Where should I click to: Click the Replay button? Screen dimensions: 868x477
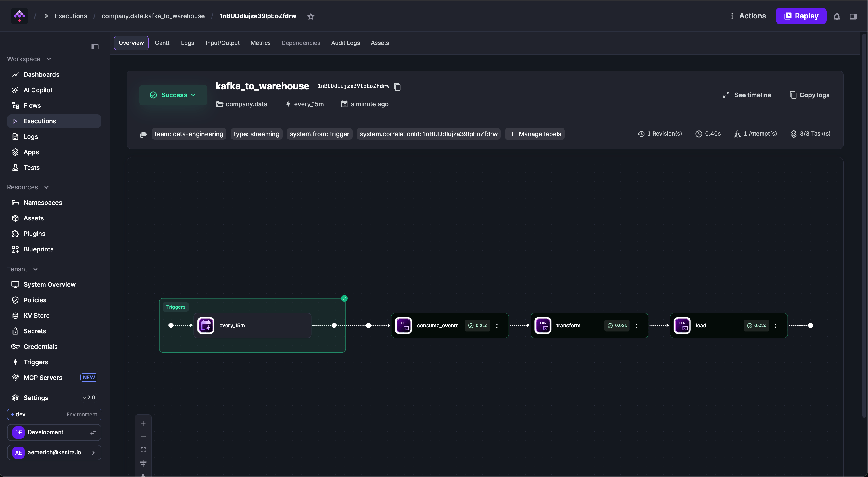(x=801, y=16)
